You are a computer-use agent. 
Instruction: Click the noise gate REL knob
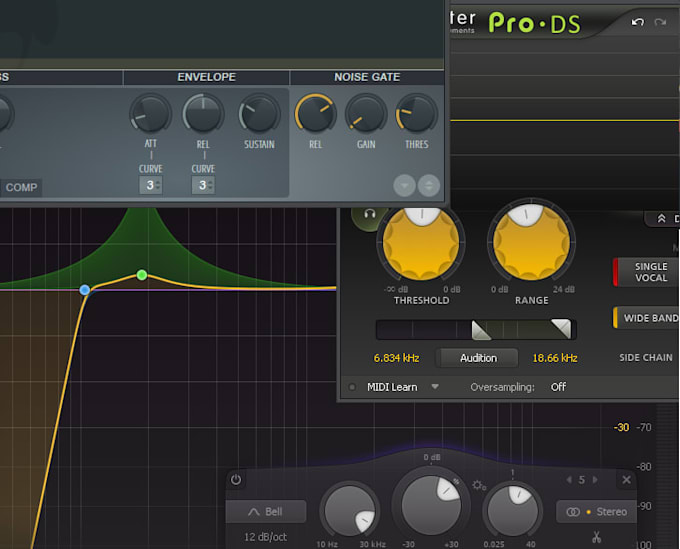(315, 114)
